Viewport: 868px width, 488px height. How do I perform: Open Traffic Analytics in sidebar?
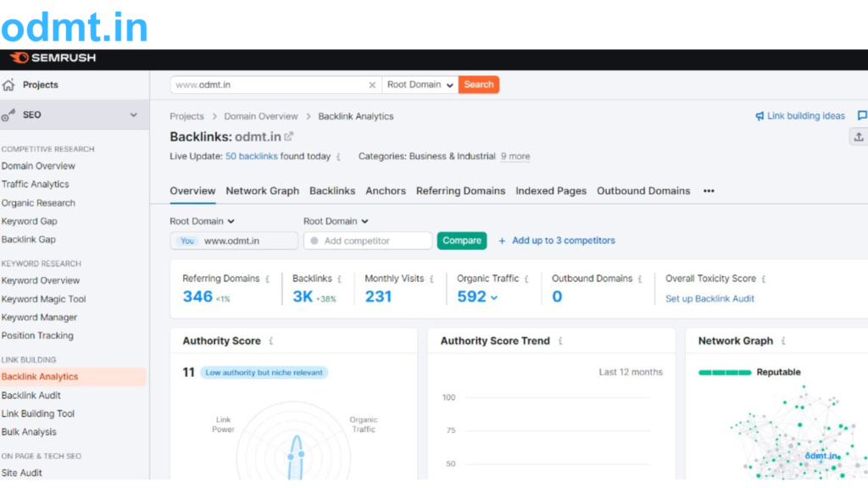click(x=35, y=184)
